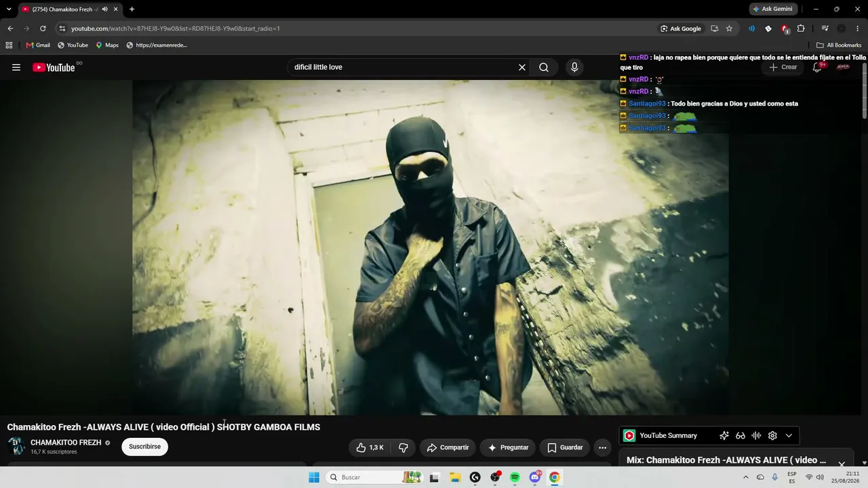Open the examenrede bookmark

157,45
